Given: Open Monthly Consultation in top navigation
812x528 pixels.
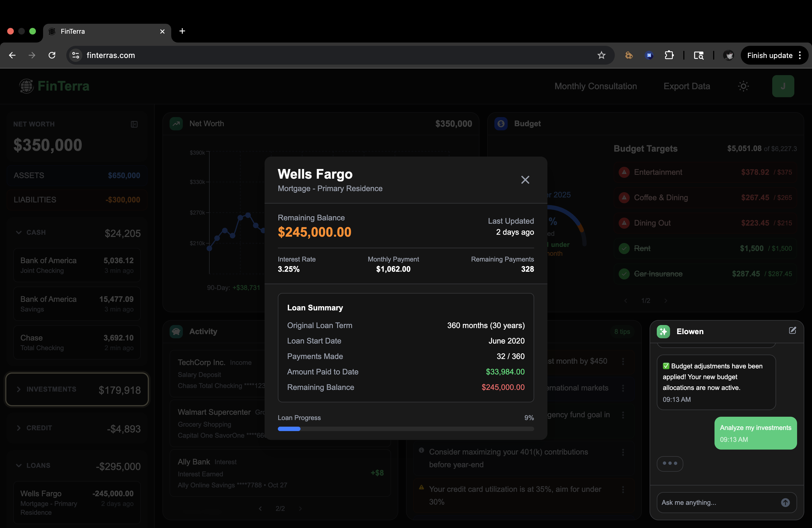Looking at the screenshot, I should [595, 86].
